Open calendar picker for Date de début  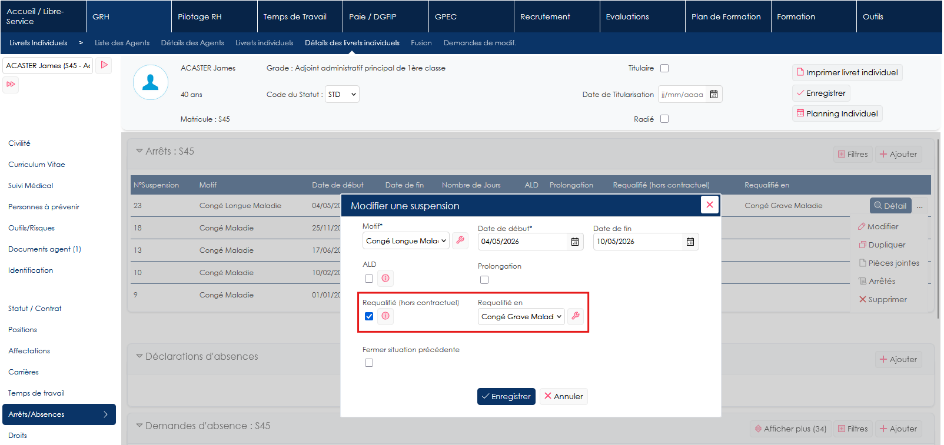click(574, 241)
